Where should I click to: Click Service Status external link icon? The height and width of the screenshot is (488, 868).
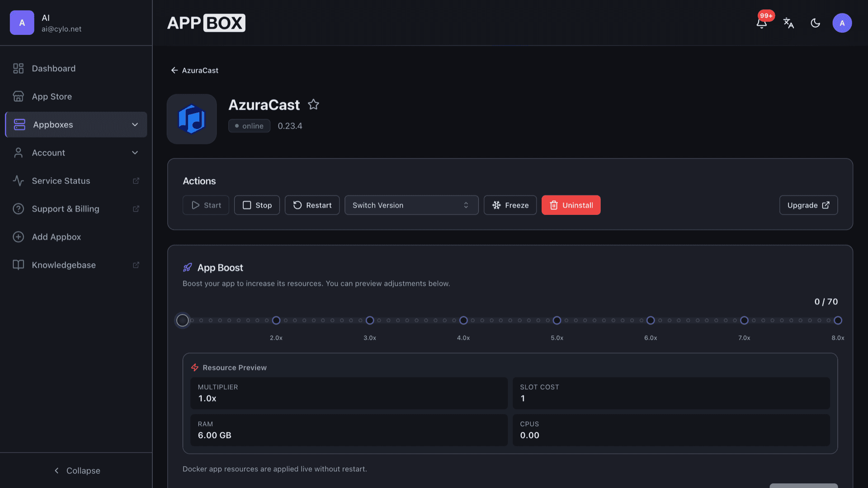coord(136,180)
